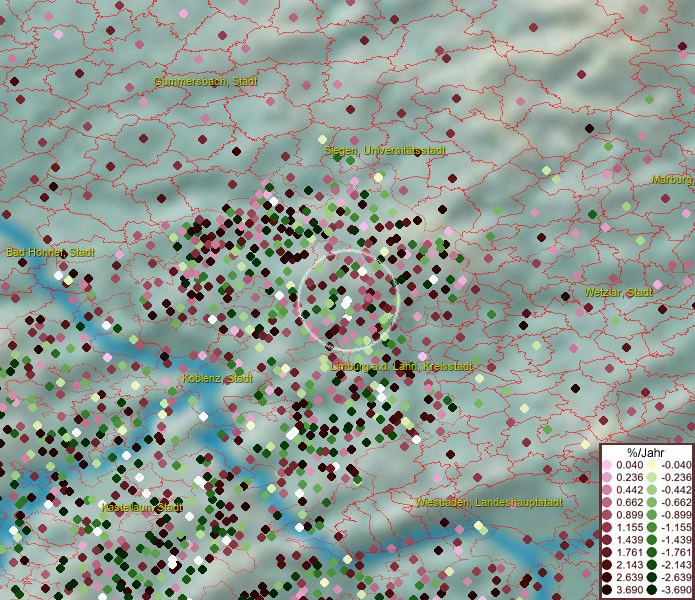Click the 0.040 legend color swatch

pyautogui.click(x=607, y=465)
